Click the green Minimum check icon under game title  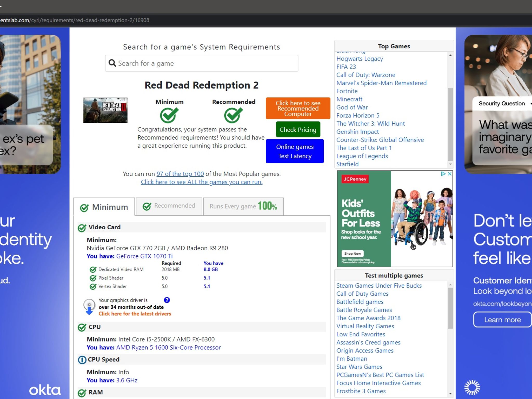tap(169, 115)
